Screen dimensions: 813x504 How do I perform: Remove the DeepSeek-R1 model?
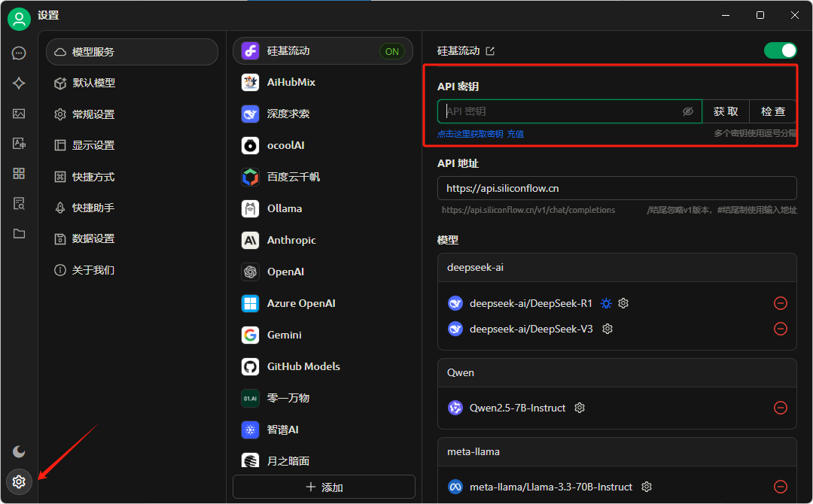(x=781, y=303)
